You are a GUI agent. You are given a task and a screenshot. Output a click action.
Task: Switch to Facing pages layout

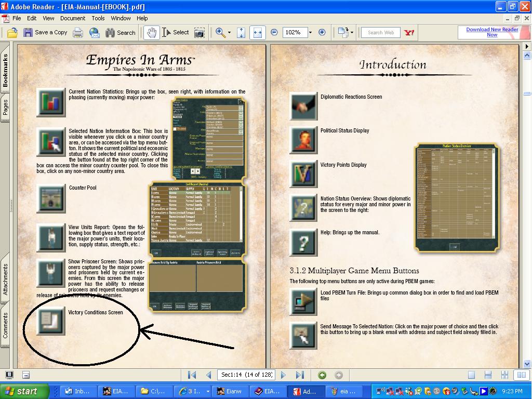(521, 375)
